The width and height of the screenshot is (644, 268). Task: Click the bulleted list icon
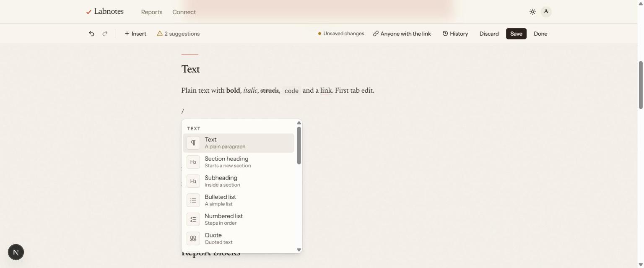pos(193,200)
